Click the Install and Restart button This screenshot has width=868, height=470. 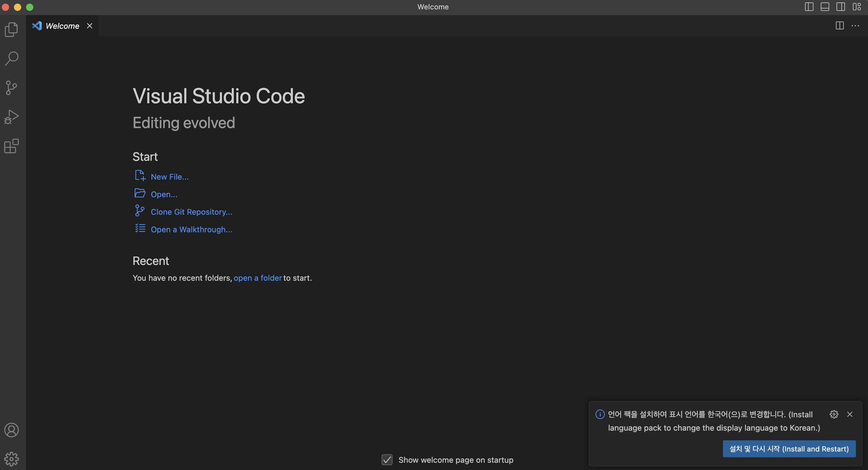point(789,449)
